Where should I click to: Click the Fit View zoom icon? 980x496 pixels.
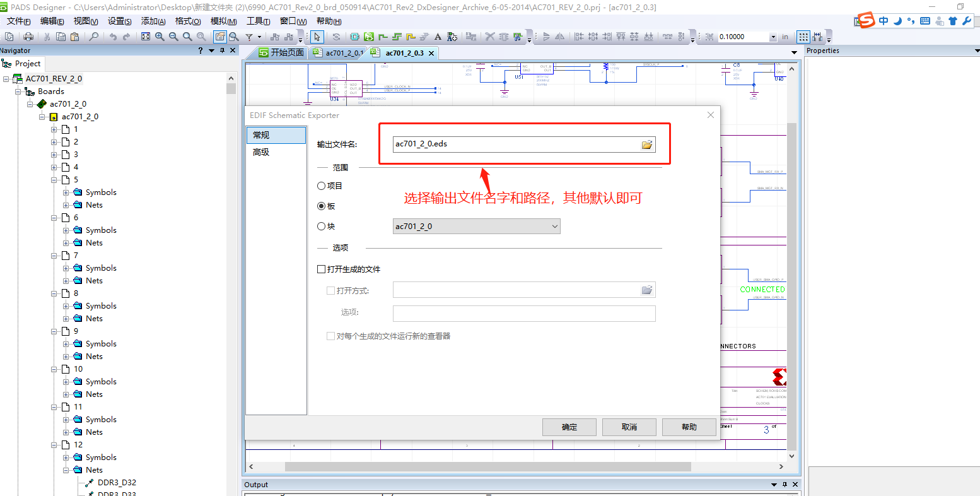click(145, 37)
